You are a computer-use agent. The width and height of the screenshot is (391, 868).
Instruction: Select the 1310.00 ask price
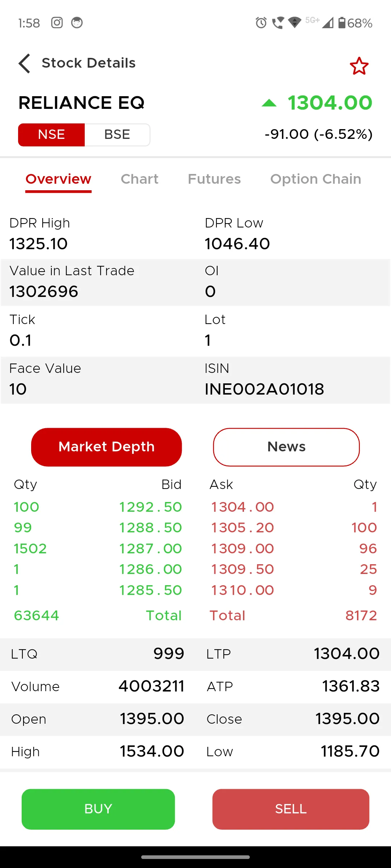click(x=243, y=590)
